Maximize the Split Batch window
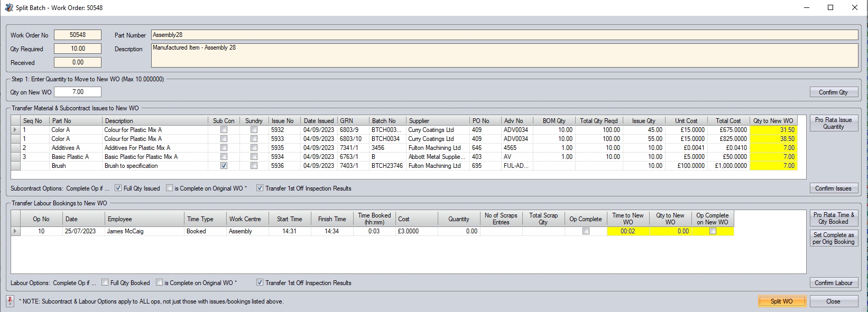Viewport: 868px width, 312px height. [830, 7]
